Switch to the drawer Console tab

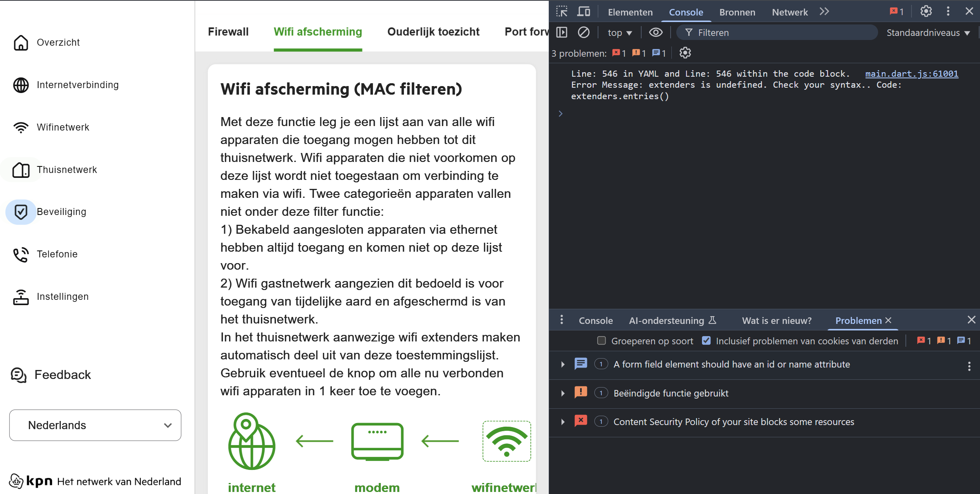(x=596, y=321)
